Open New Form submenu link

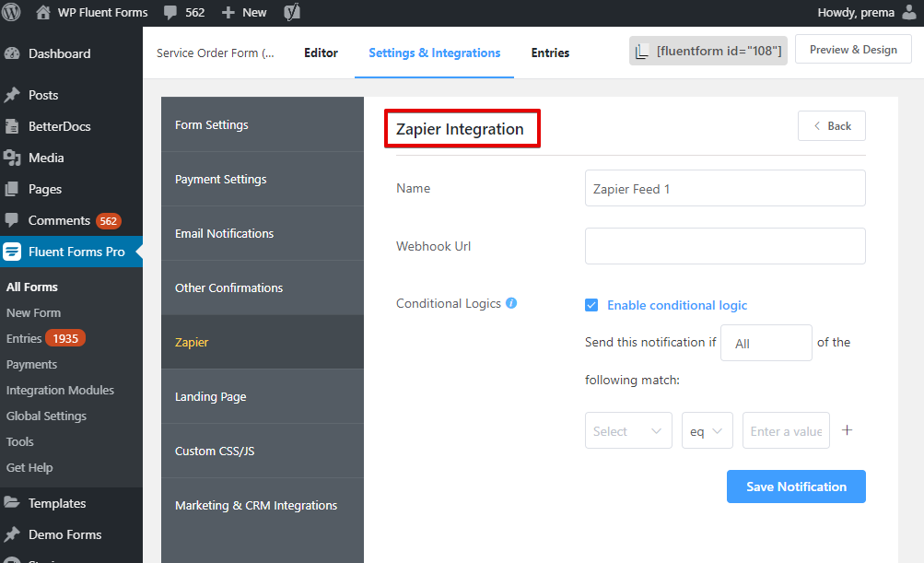coord(33,313)
